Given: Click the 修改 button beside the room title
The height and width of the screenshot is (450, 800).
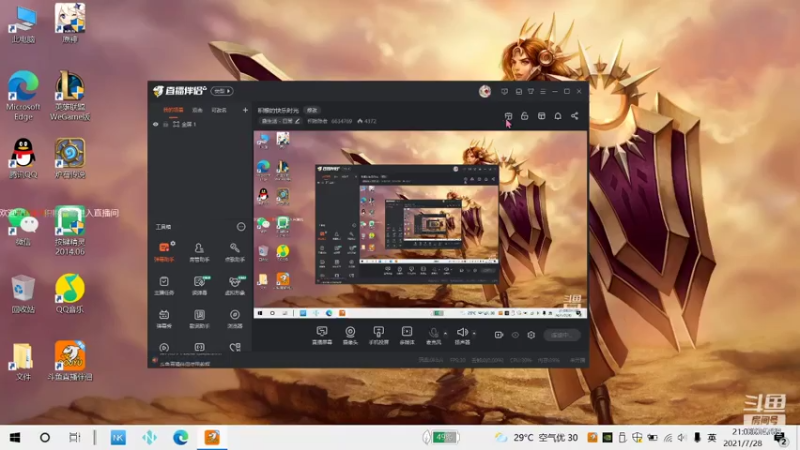Looking at the screenshot, I should tap(312, 110).
